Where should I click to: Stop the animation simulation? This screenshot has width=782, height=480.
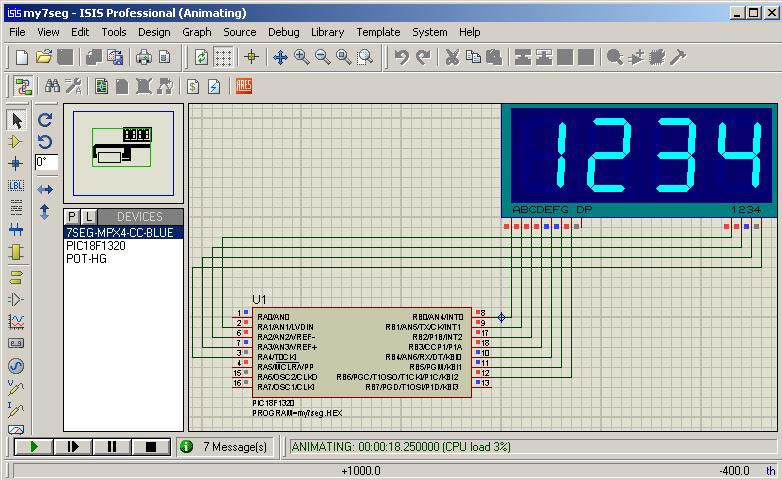click(x=151, y=447)
